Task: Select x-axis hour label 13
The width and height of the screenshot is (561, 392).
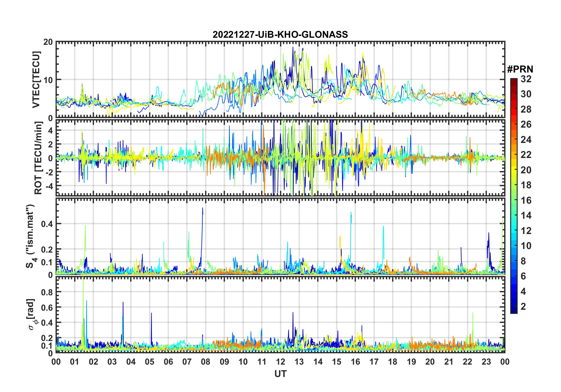Action: coord(299,362)
